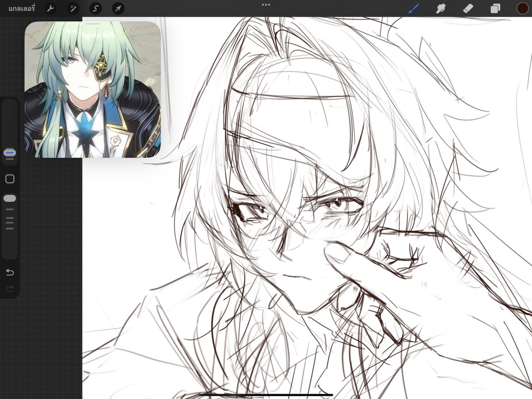Select the Brush tool

414,8
